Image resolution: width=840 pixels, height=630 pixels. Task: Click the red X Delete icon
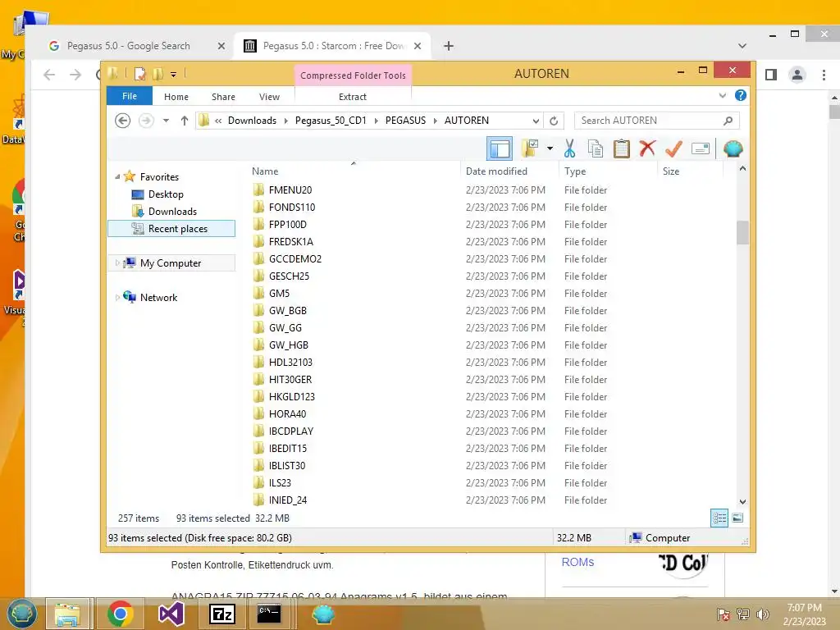647,148
